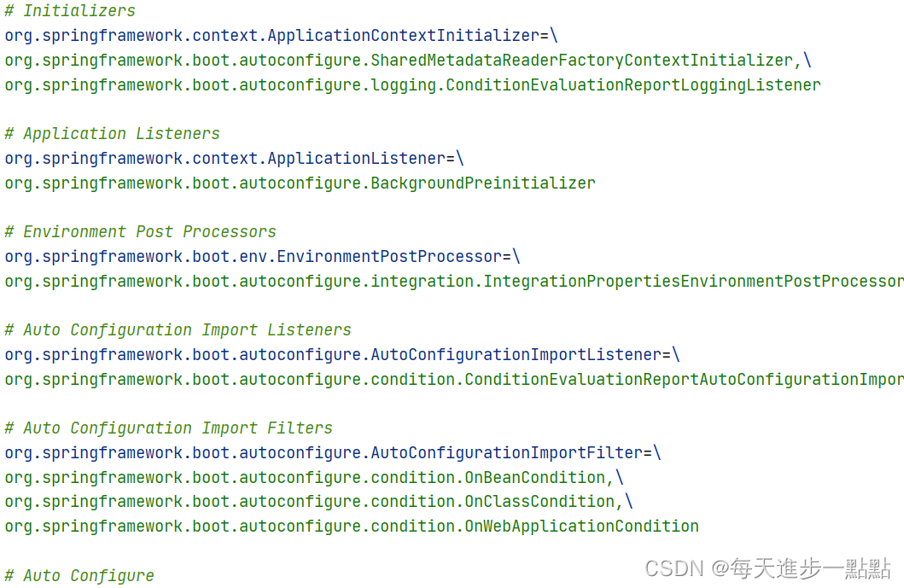The height and width of the screenshot is (588, 904).
Task: Click the '# Initializers' comment line
Action: coord(70,11)
